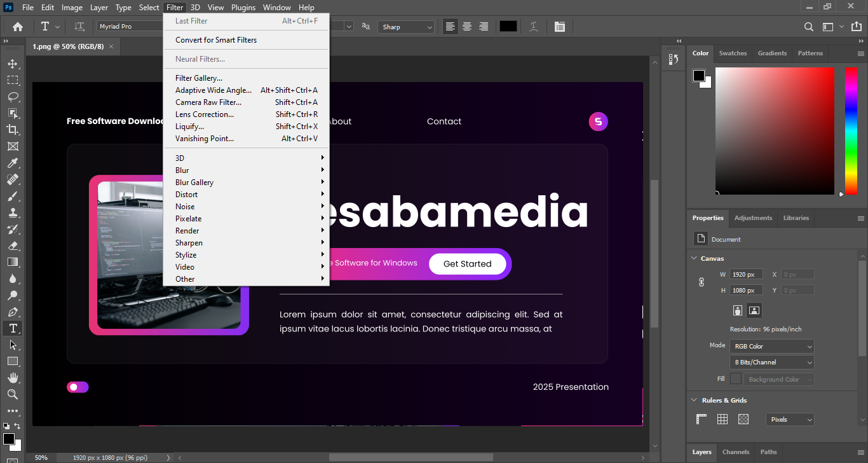Activate the Pen tool
This screenshot has height=463, width=868.
[x=13, y=312]
